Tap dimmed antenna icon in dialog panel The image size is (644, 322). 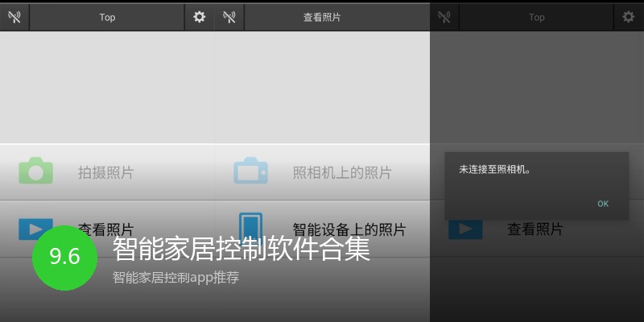[444, 17]
